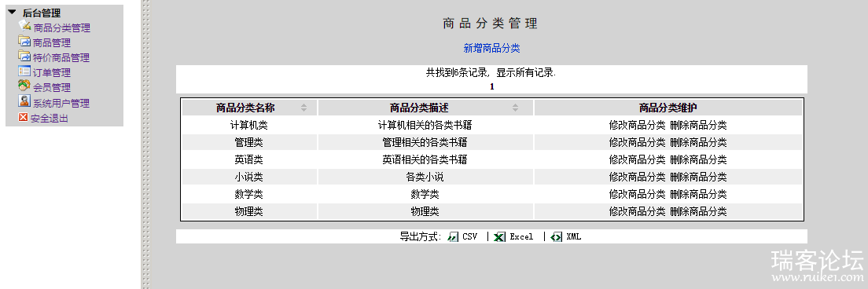868x289 pixels.
Task: Open 会员管理 in sidebar
Action: tap(52, 87)
